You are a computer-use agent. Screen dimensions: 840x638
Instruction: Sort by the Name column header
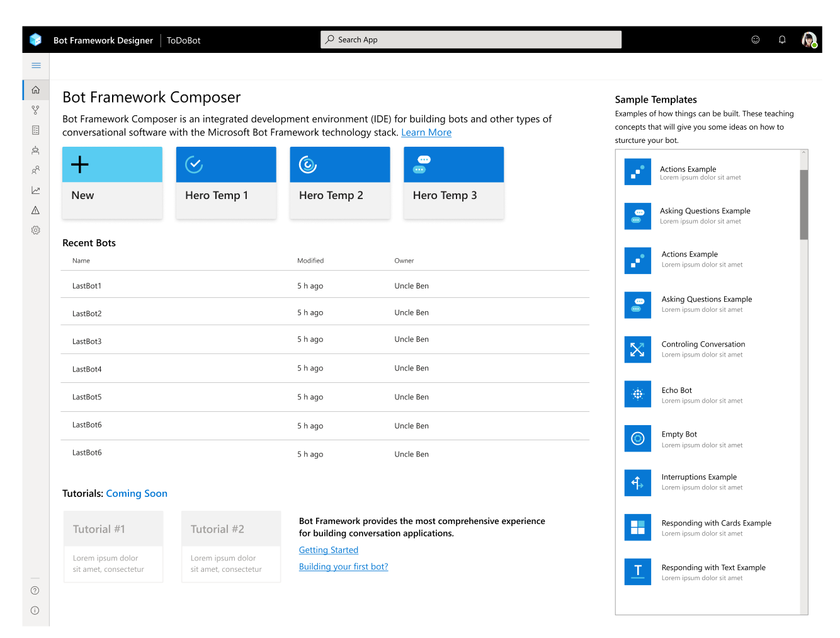(x=81, y=261)
